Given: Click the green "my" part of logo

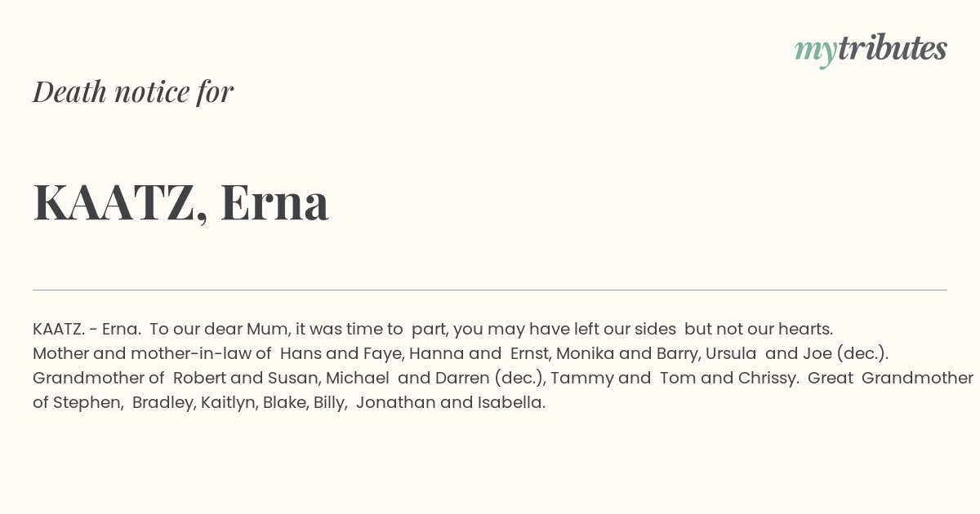Looking at the screenshot, I should point(816,52).
